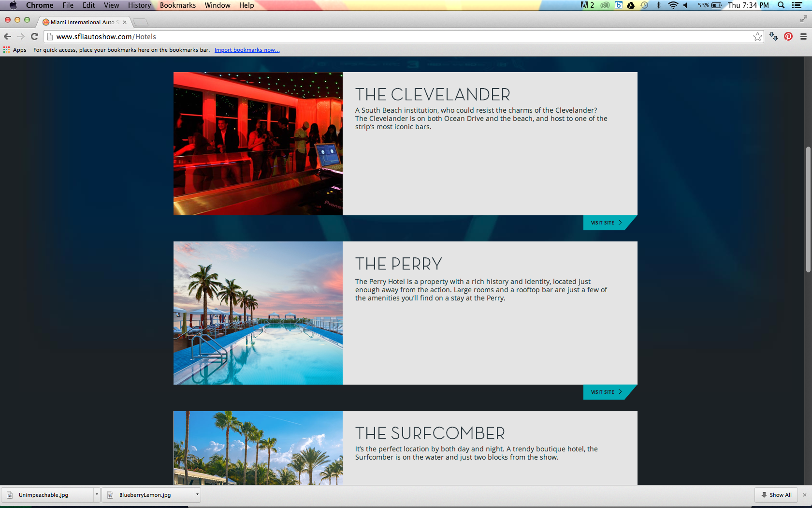
Task: Enter fullscreen with the top-right arrows icon
Action: (803, 19)
